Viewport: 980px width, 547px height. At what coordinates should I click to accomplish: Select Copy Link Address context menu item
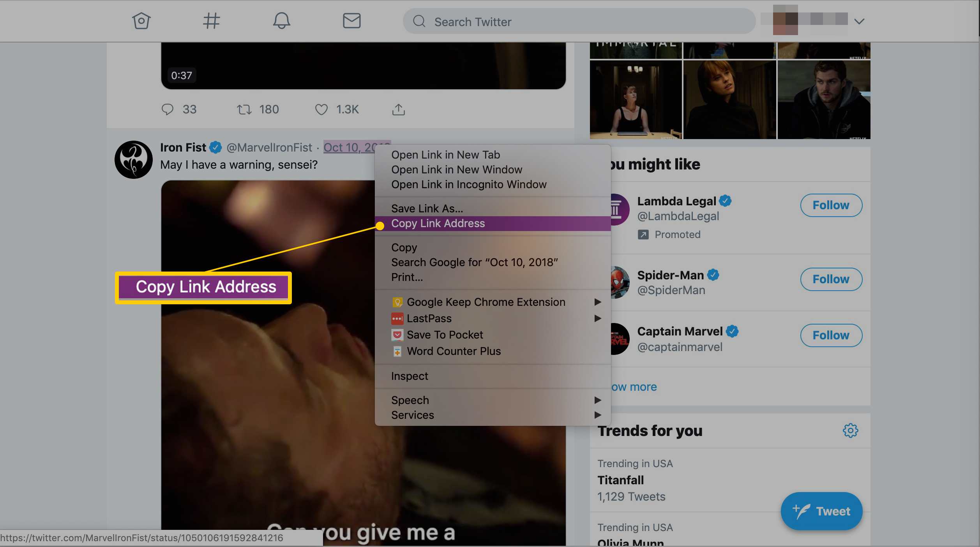[x=438, y=223]
